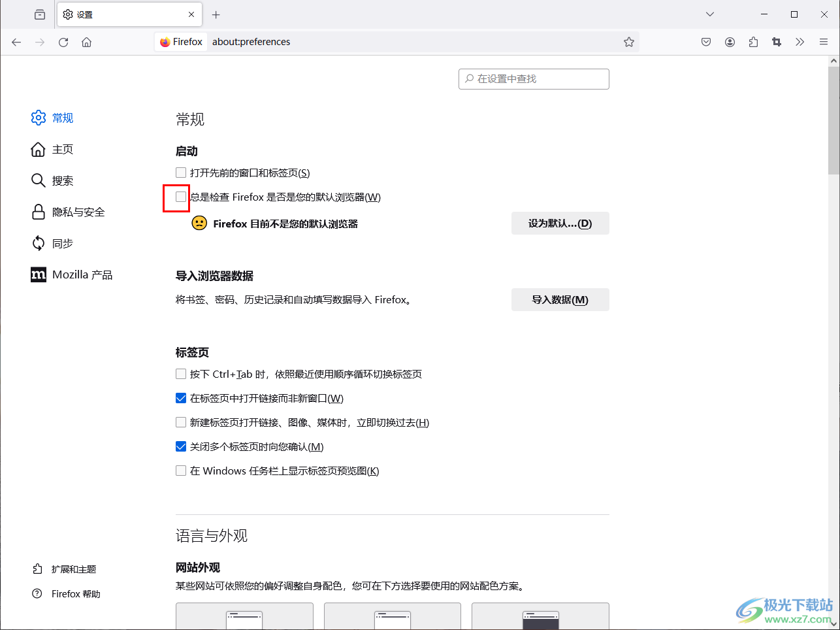Open the list all tabs icon in tab bar
Screen dimensions: 840x630
pyautogui.click(x=40, y=14)
